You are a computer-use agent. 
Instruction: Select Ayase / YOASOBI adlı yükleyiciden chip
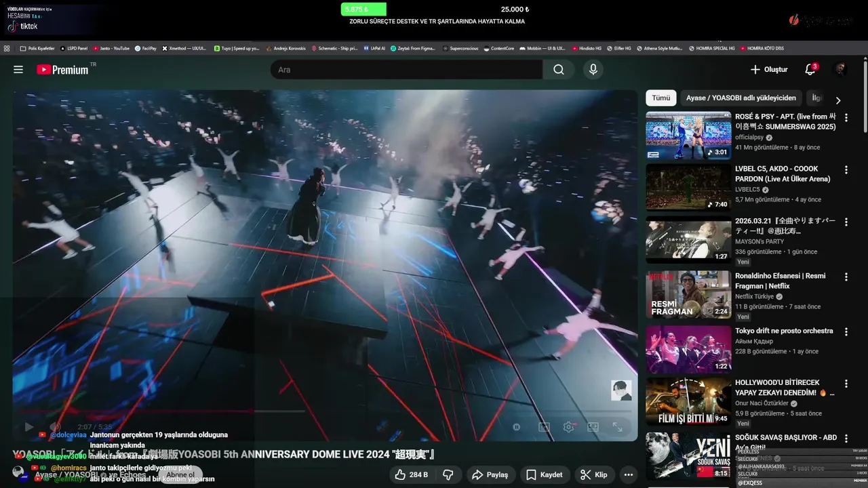(x=741, y=98)
